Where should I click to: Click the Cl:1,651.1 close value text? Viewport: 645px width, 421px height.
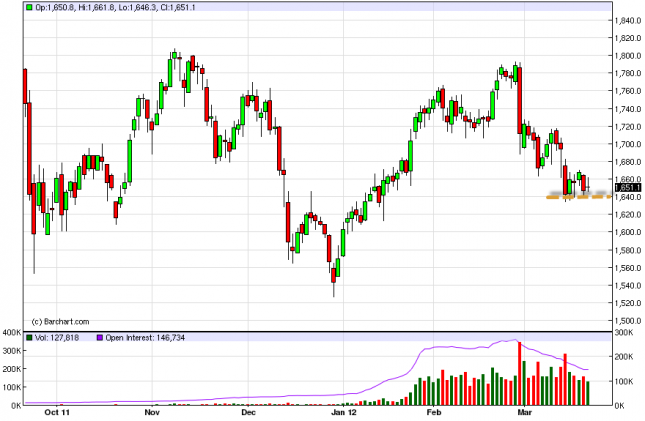(x=177, y=7)
